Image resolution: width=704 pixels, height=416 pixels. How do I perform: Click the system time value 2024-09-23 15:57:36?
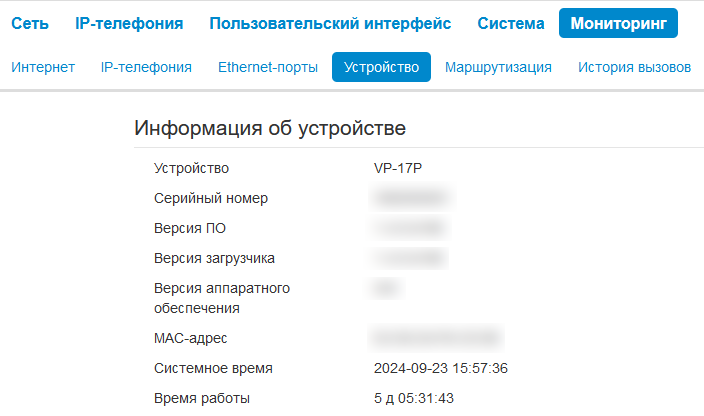441,368
